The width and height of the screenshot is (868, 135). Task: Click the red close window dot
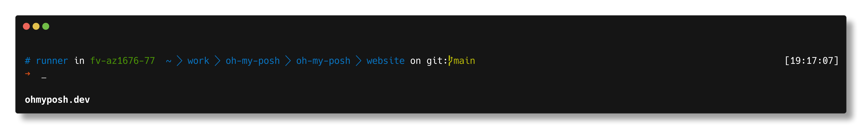26,26
